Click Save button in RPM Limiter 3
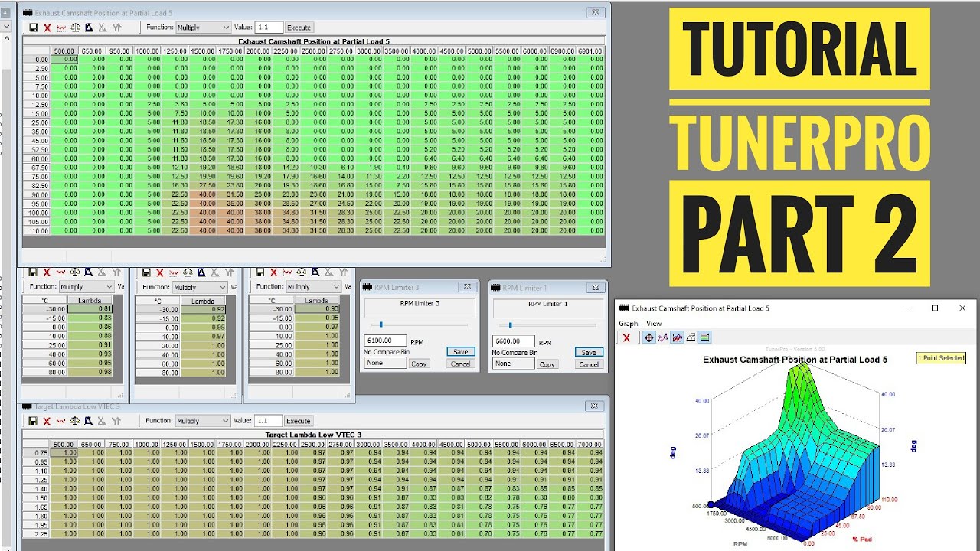The image size is (980, 551). coord(461,352)
